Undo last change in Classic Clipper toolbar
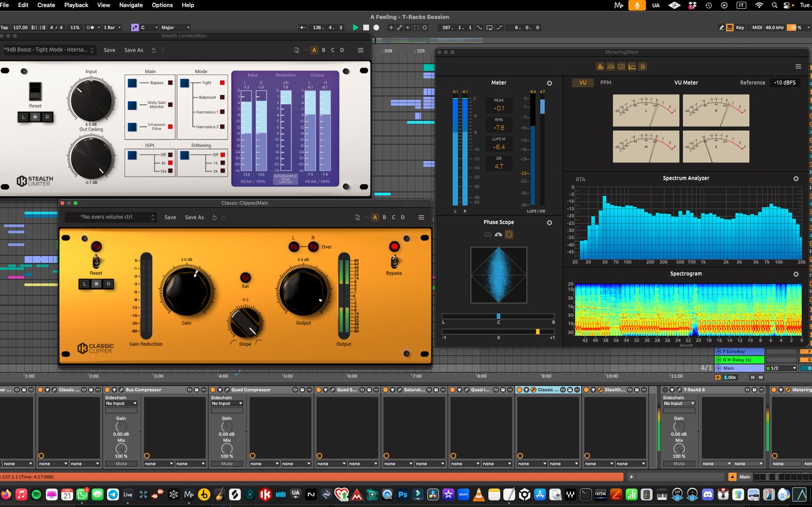Screen dimensions: 812x507 tap(215, 217)
